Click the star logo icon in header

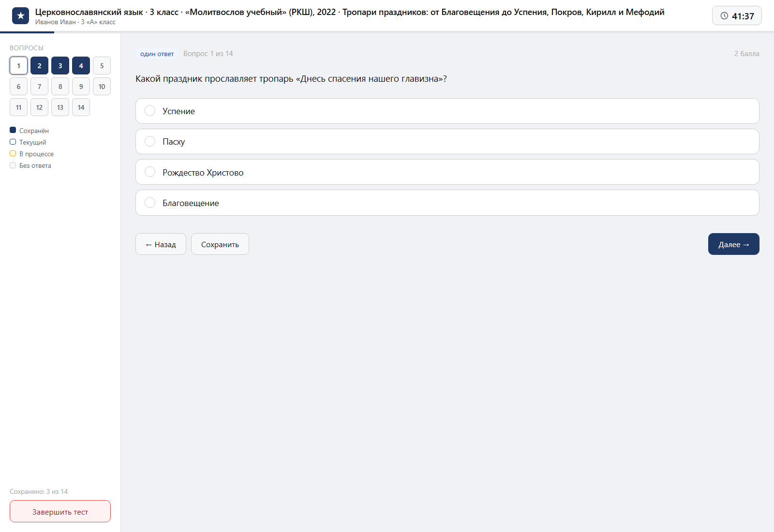coord(20,16)
